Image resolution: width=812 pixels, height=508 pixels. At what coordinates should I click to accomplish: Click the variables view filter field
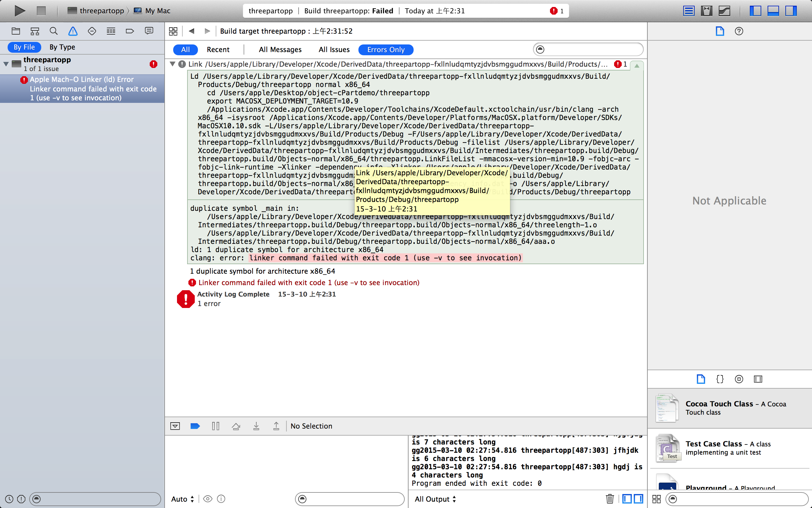(350, 499)
